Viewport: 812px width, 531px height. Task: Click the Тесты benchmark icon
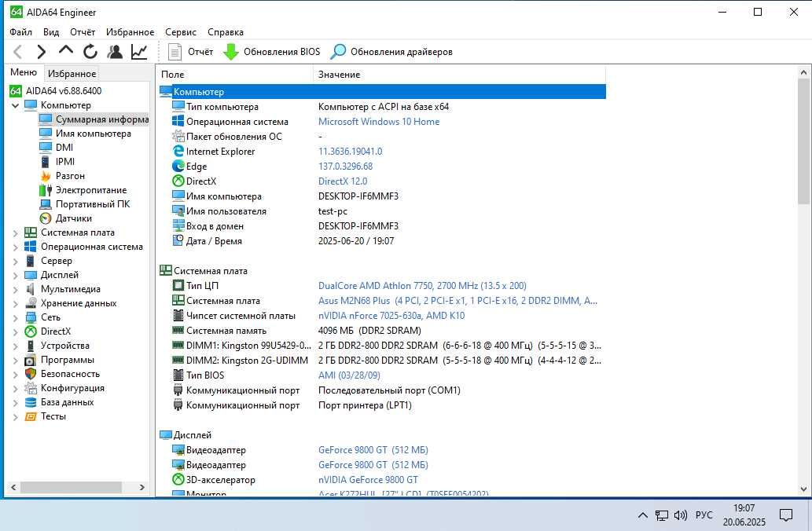pos(31,416)
